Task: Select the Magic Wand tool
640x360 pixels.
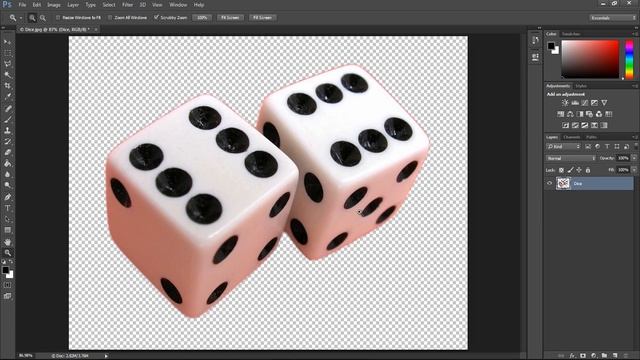Action: tap(7, 75)
